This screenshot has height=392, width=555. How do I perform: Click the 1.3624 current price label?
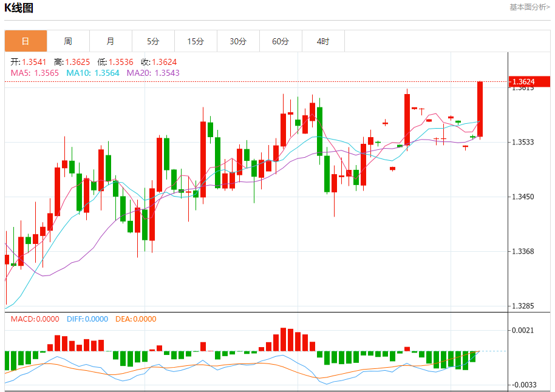point(529,82)
